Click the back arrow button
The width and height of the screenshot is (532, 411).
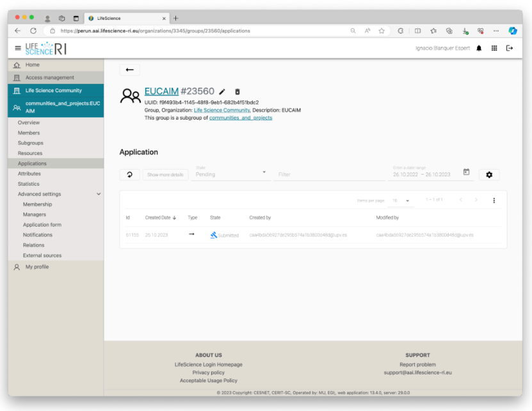(x=129, y=70)
